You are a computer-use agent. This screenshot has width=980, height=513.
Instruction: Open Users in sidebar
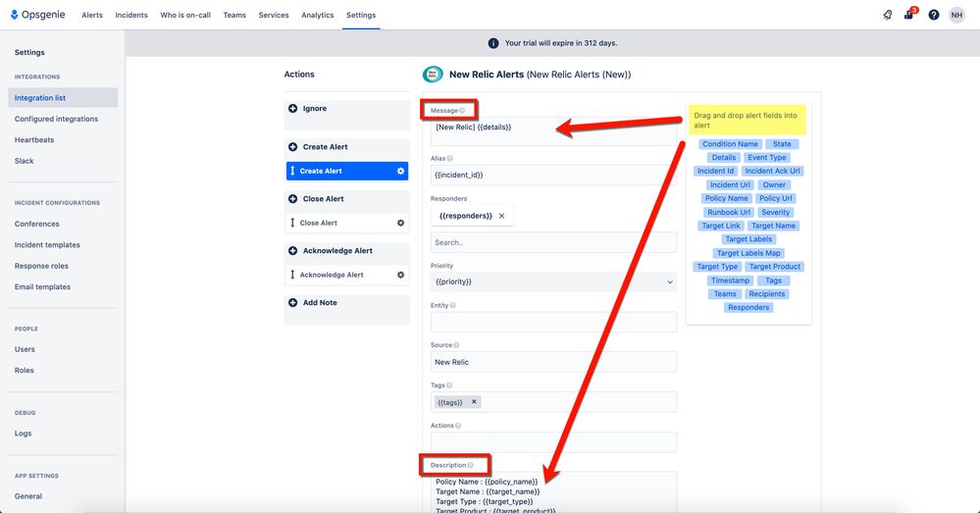(25, 349)
